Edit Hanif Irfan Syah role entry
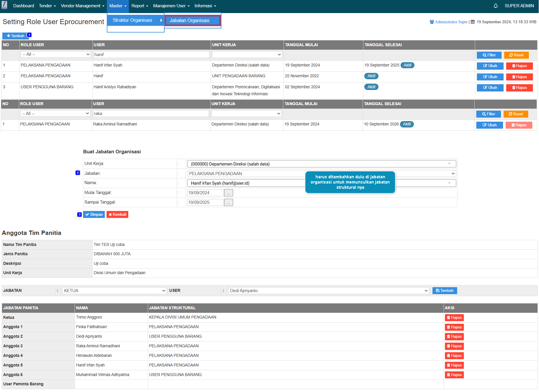The image size is (539, 392). click(490, 66)
